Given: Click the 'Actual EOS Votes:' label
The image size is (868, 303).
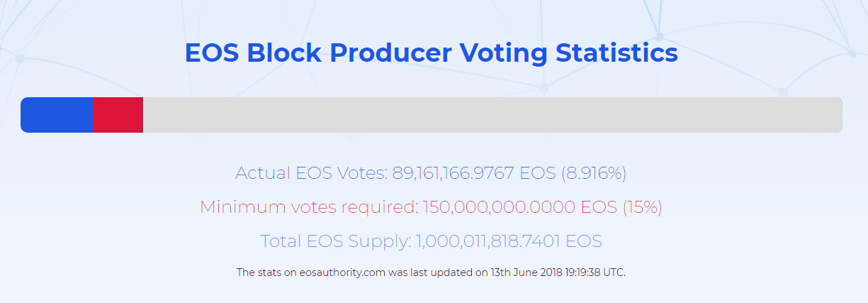Looking at the screenshot, I should [x=312, y=172].
